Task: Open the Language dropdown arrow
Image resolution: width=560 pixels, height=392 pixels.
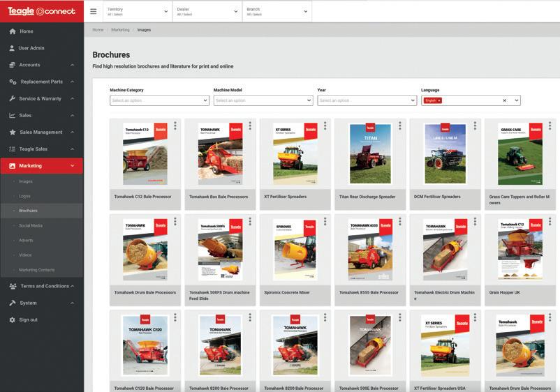Action: (517, 100)
